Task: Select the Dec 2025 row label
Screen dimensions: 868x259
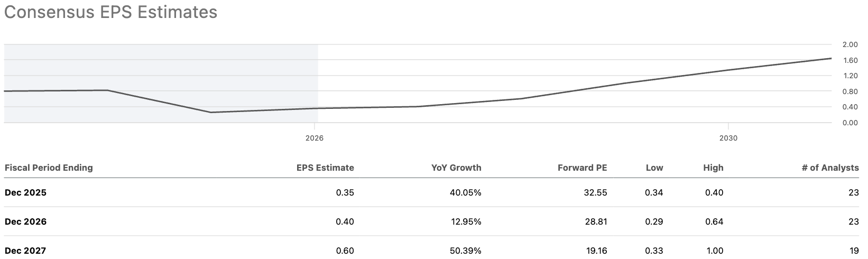Action: coord(25,192)
